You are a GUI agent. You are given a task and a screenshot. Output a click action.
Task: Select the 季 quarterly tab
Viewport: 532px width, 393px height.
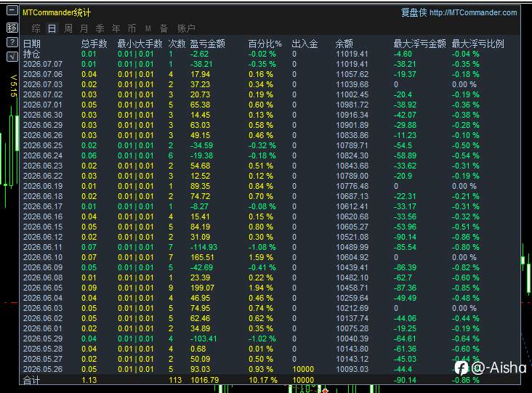(x=100, y=28)
